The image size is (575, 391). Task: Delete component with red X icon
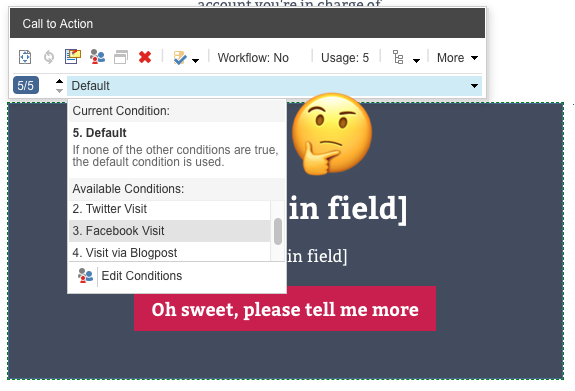pos(145,57)
